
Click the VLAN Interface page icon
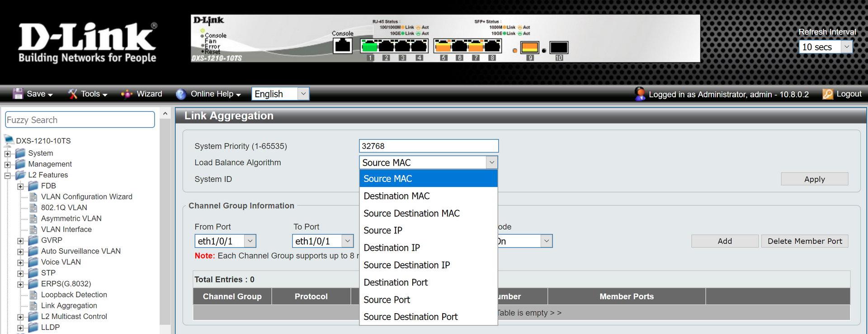[33, 229]
